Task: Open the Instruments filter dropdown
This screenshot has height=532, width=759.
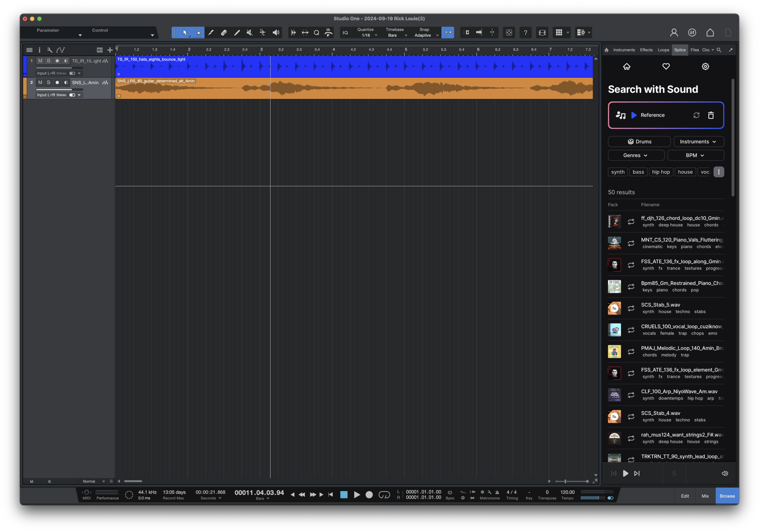Action: (x=699, y=141)
